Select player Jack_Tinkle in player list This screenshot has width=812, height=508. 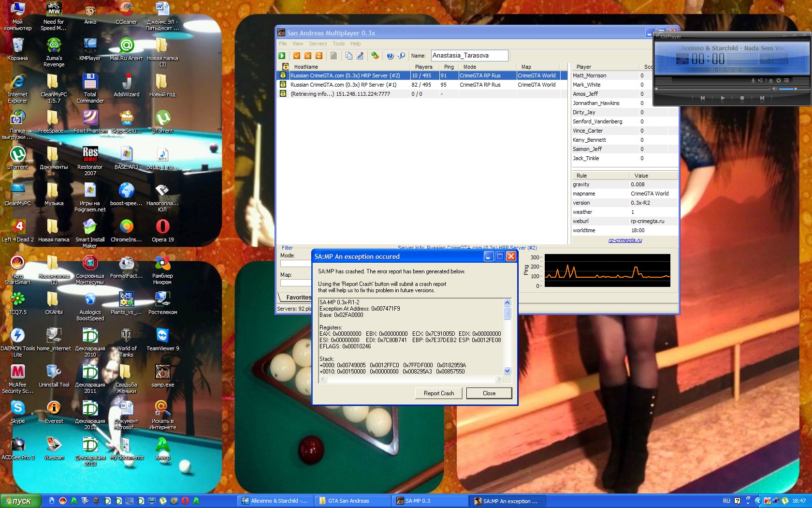pos(624,158)
